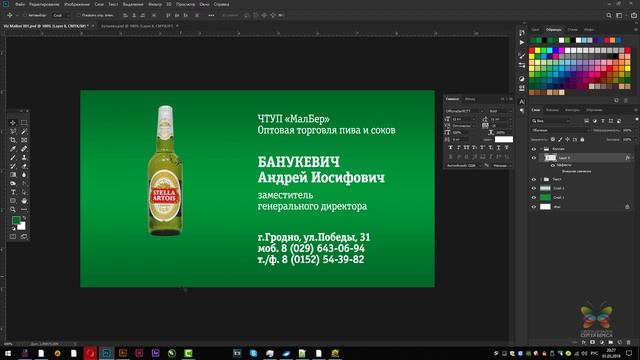
Task: Click the foreground green color swatch
Action: pos(16,220)
